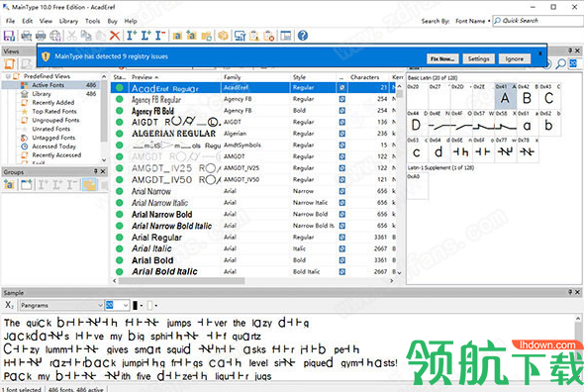This screenshot has height=392, width=584.
Task: Toggle pin on the Views panel
Action: click(570, 50)
